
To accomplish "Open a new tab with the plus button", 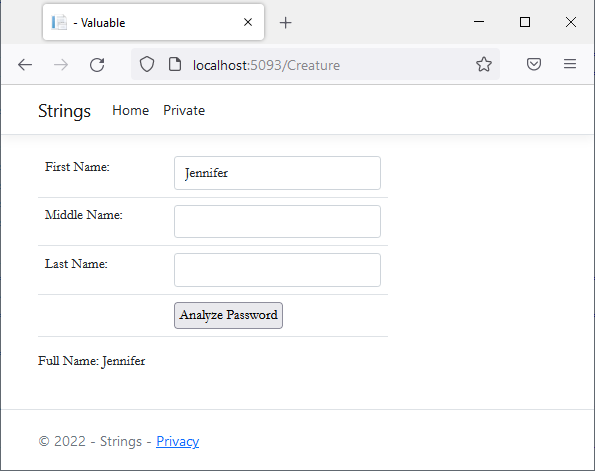I will click(x=285, y=23).
